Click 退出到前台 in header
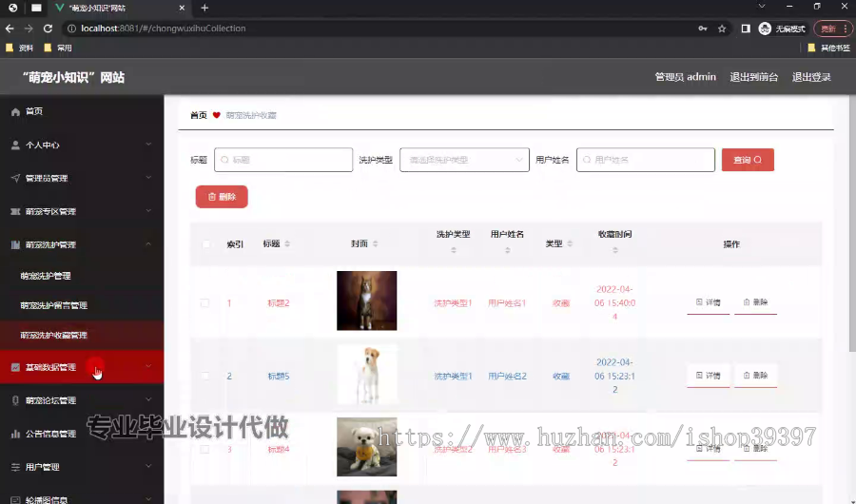 754,77
